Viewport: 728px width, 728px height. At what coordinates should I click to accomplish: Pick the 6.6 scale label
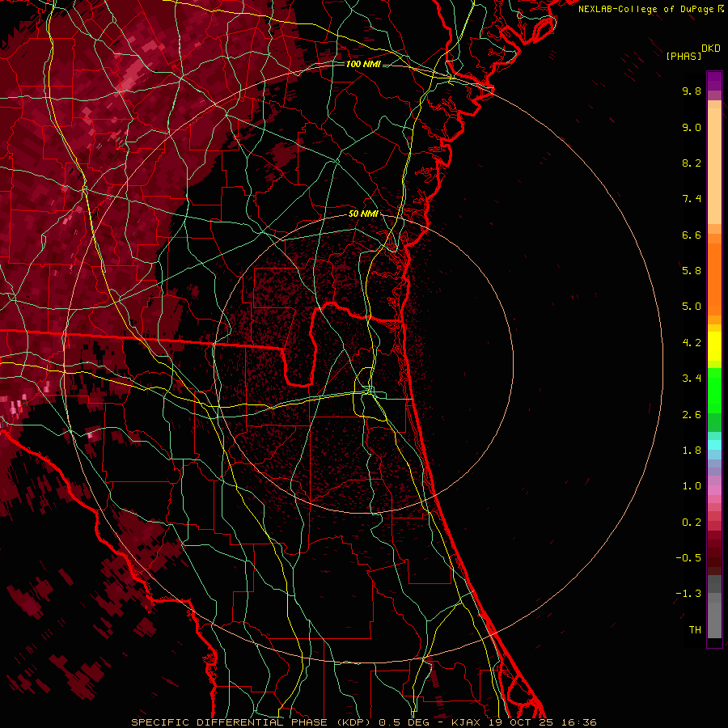[692, 235]
